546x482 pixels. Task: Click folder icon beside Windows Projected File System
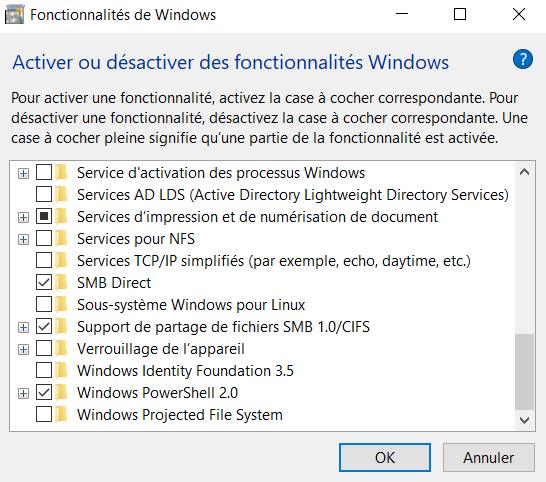[x=61, y=414]
